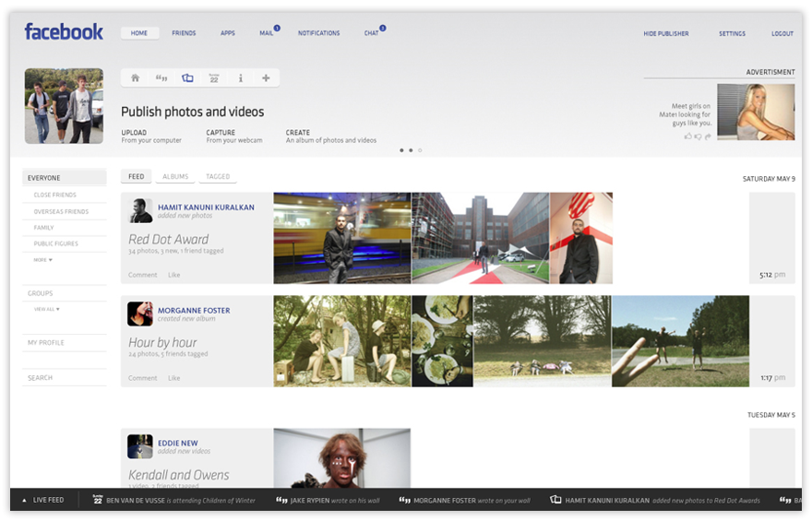Screen dimensions: 812x521
Task: Open Morganne Foster's name link
Action: 194,311
